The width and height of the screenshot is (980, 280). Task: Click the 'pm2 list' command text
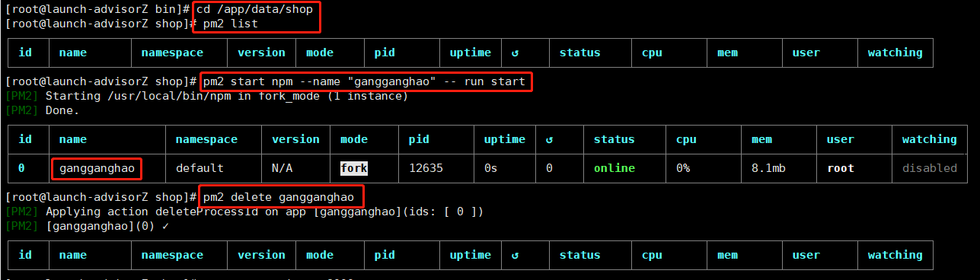tap(230, 24)
